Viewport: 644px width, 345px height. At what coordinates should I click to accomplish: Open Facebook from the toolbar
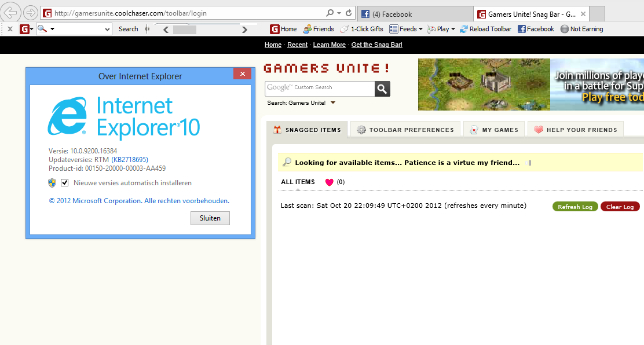[x=536, y=29]
